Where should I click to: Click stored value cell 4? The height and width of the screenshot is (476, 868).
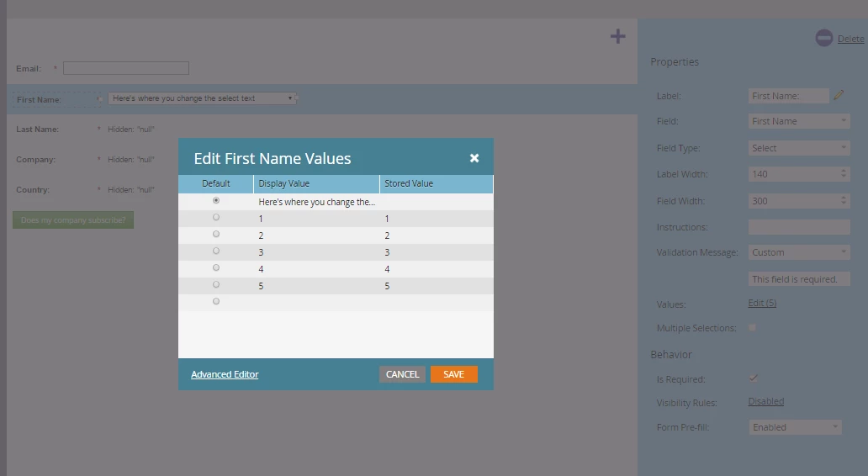click(437, 269)
